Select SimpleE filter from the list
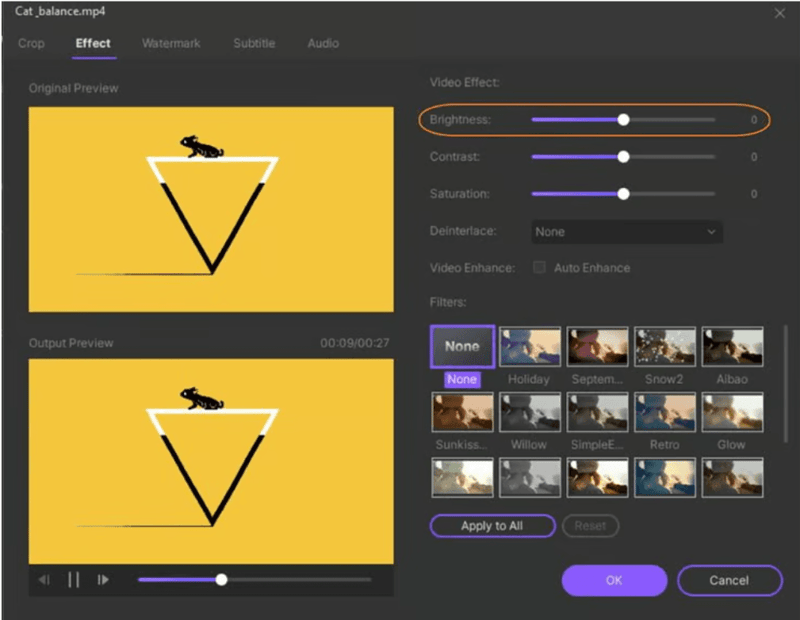Image resolution: width=800 pixels, height=620 pixels. [597, 412]
